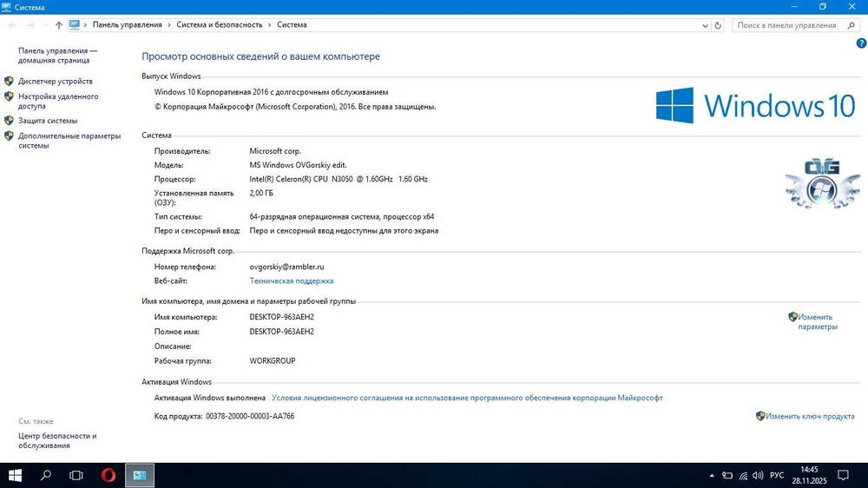Open the help question mark icon
This screenshot has width=868, height=488.
point(861,43)
